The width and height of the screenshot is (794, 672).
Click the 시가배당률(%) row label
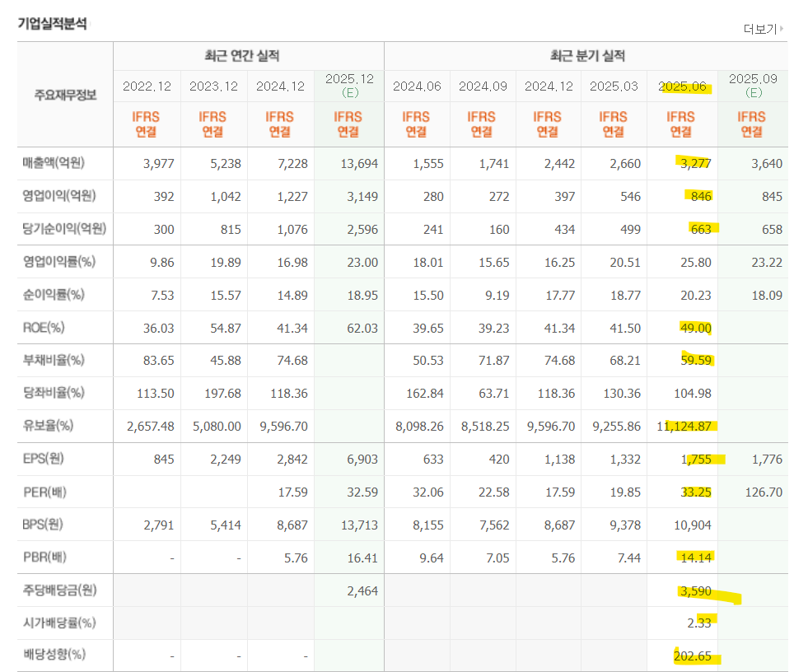pos(59,623)
